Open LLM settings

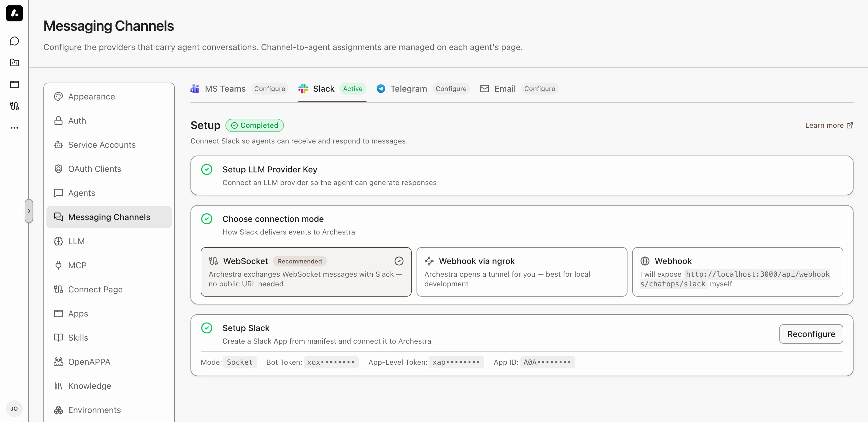[109, 241]
